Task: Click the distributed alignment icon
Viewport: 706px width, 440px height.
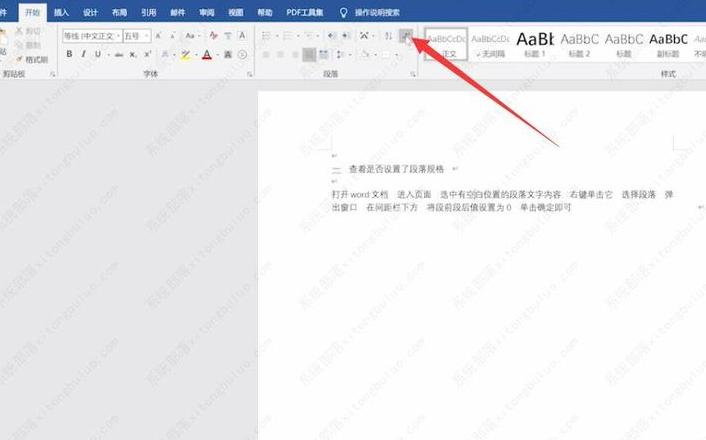Action: point(324,54)
